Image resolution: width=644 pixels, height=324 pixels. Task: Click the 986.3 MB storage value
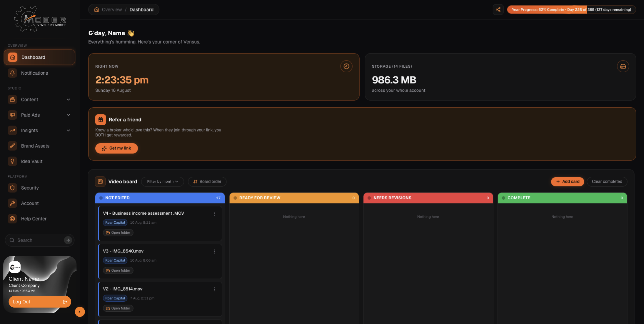[x=394, y=80]
